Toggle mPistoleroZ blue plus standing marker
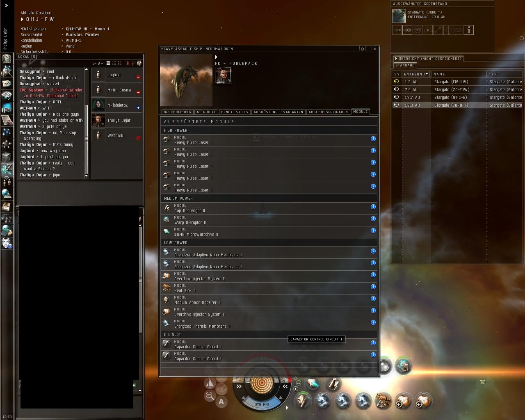 click(138, 107)
